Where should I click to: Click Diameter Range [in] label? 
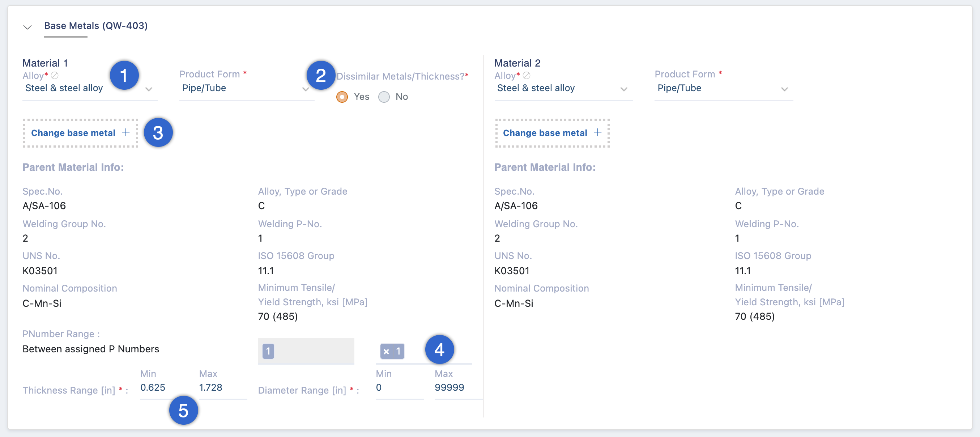(302, 391)
